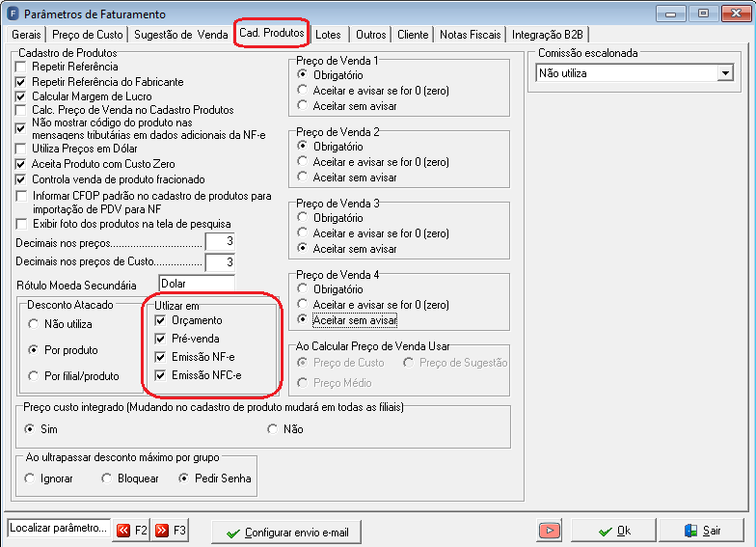Click the F2 previous parameter arrow button
Screen dimensions: 756x547
point(131,531)
